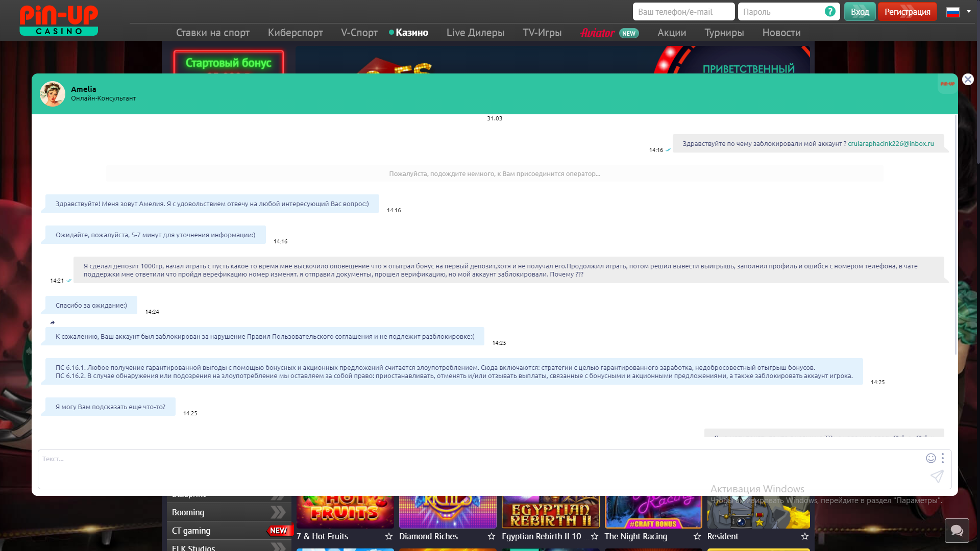Open the Russian flag language selector
This screenshot has width=980, height=551.
[953, 12]
